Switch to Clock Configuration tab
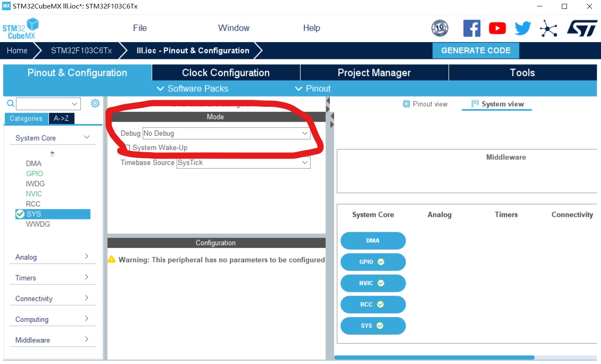Viewport: 601px width, 364px height. click(x=226, y=73)
